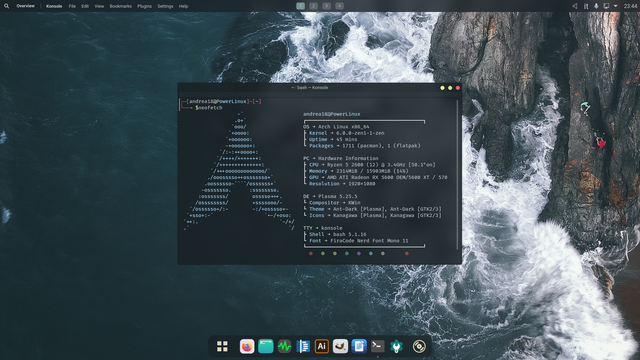
Task: Expand hidden system tray icons arrow
Action: click(616, 6)
